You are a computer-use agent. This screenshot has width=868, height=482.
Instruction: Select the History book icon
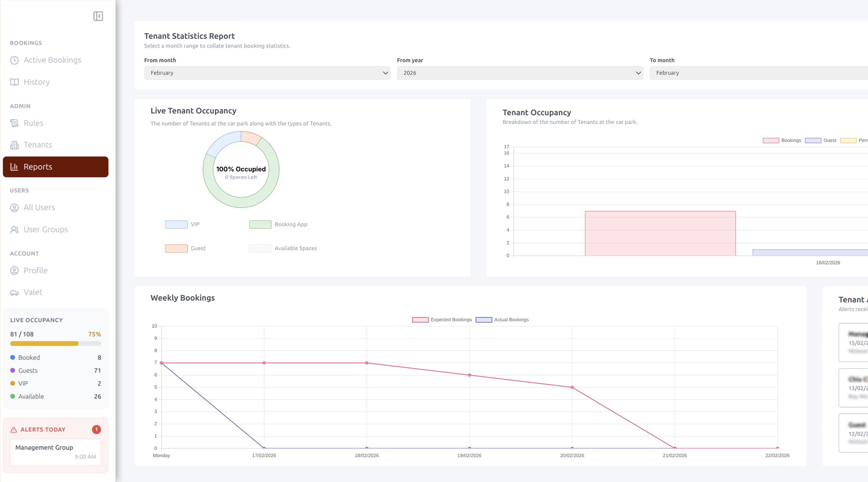(x=14, y=82)
